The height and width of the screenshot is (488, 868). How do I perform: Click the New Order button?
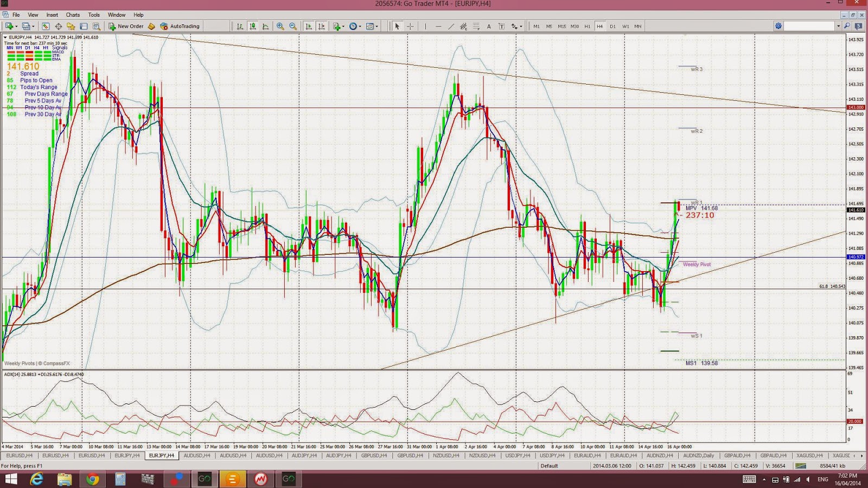(x=126, y=26)
